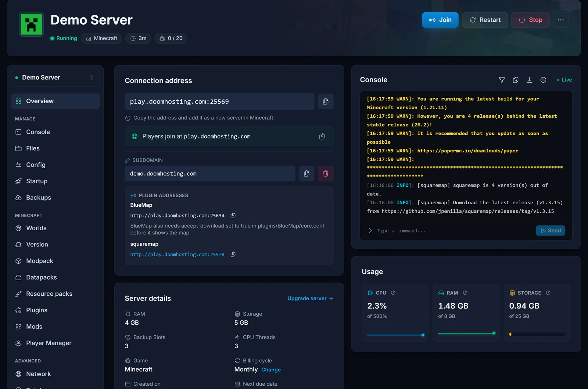Open Console in the sidebar

55,132
